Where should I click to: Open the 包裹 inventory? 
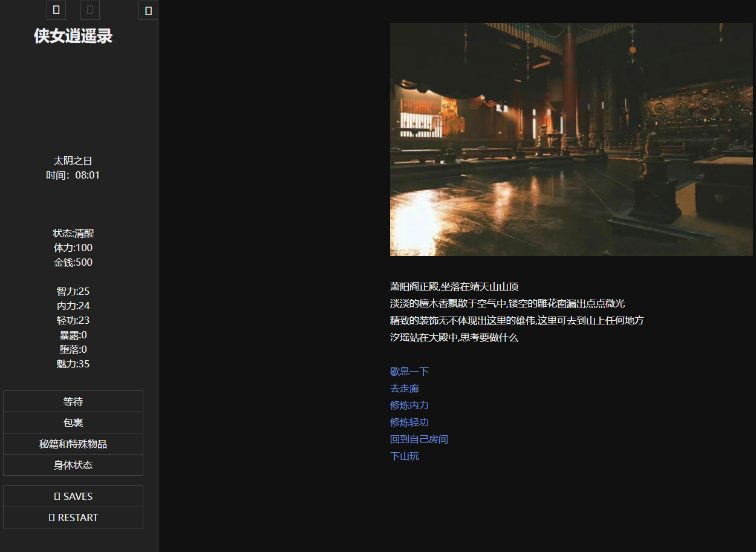pyautogui.click(x=73, y=422)
